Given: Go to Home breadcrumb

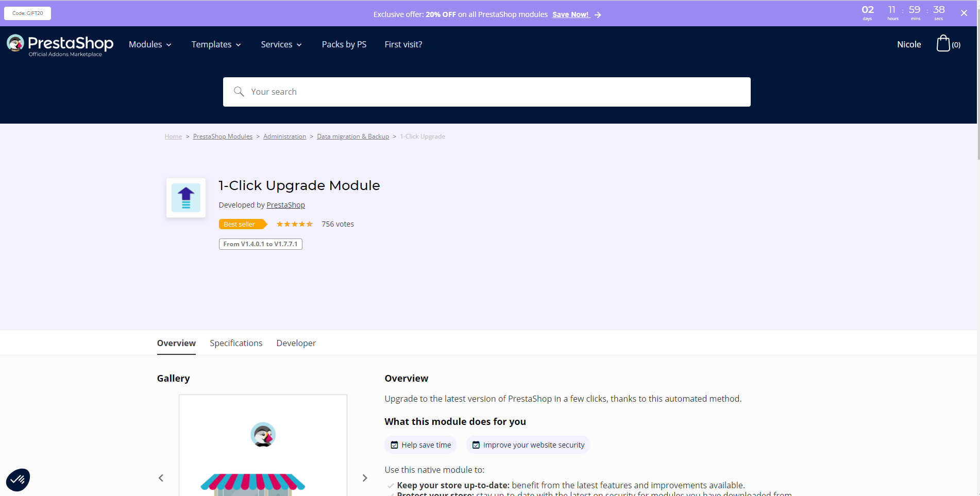Looking at the screenshot, I should click(x=174, y=136).
